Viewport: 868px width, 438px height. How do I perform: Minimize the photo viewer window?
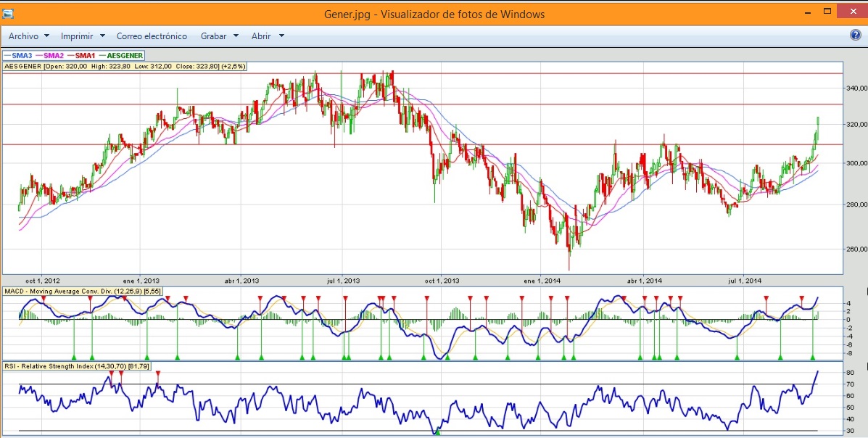pyautogui.click(x=807, y=12)
